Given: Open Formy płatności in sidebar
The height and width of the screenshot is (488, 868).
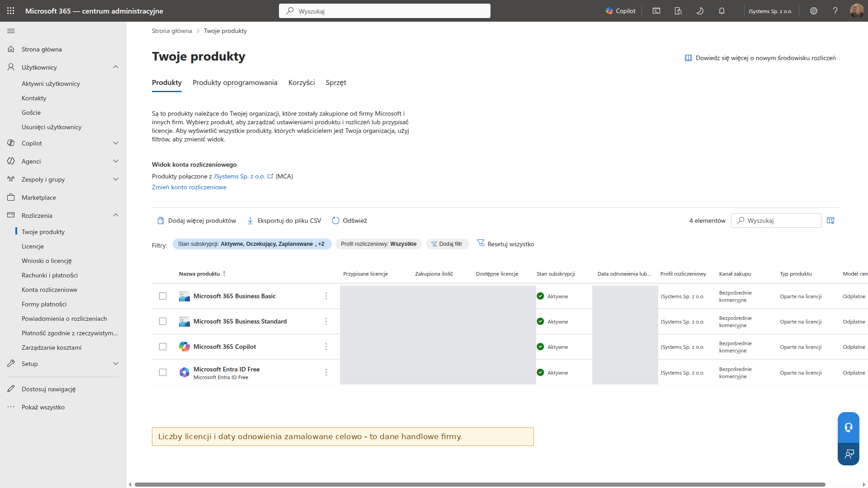Looking at the screenshot, I should click(44, 304).
